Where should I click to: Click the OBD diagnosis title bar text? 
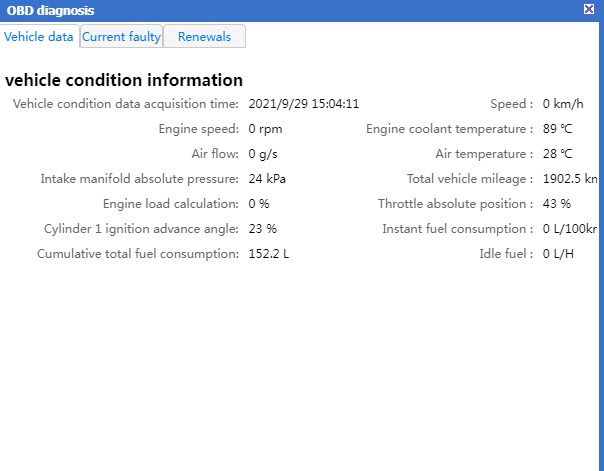[50, 10]
